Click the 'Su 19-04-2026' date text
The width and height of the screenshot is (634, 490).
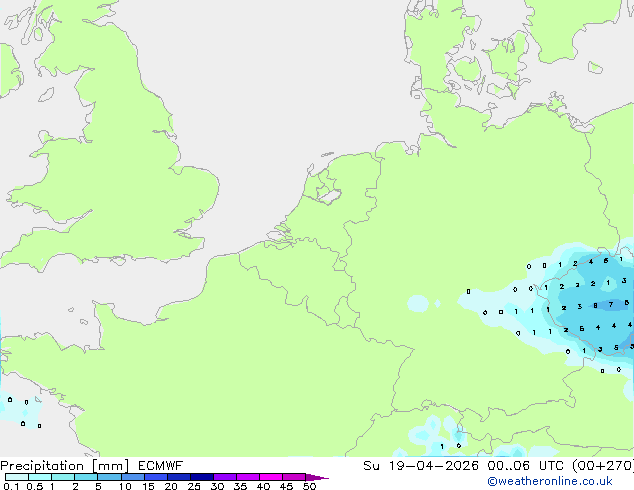(421, 466)
